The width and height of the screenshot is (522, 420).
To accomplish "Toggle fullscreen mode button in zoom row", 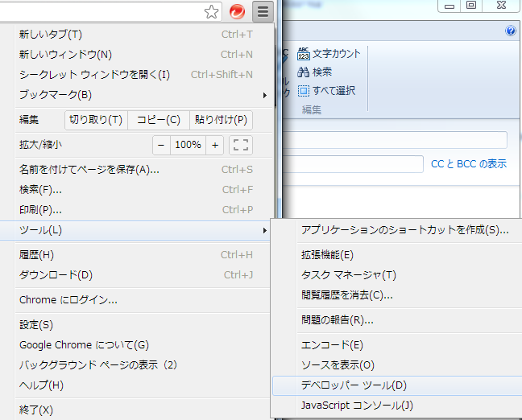I will tap(241, 145).
